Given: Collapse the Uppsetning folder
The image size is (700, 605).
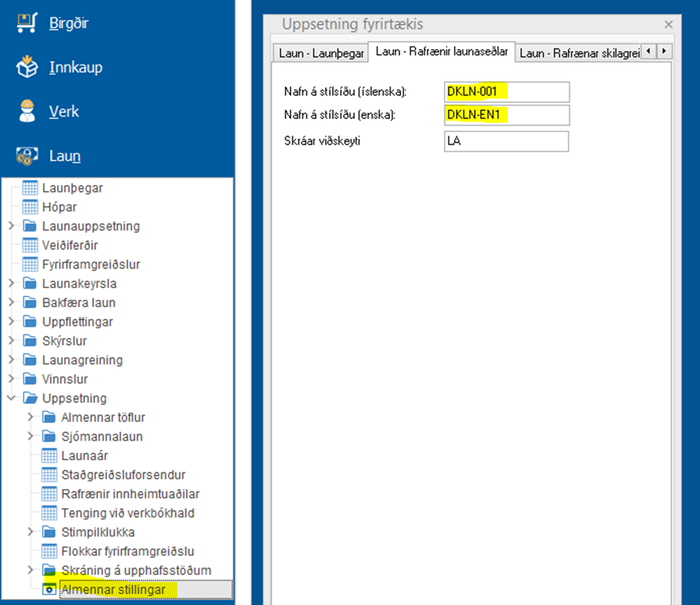Looking at the screenshot, I should pos(11,398).
